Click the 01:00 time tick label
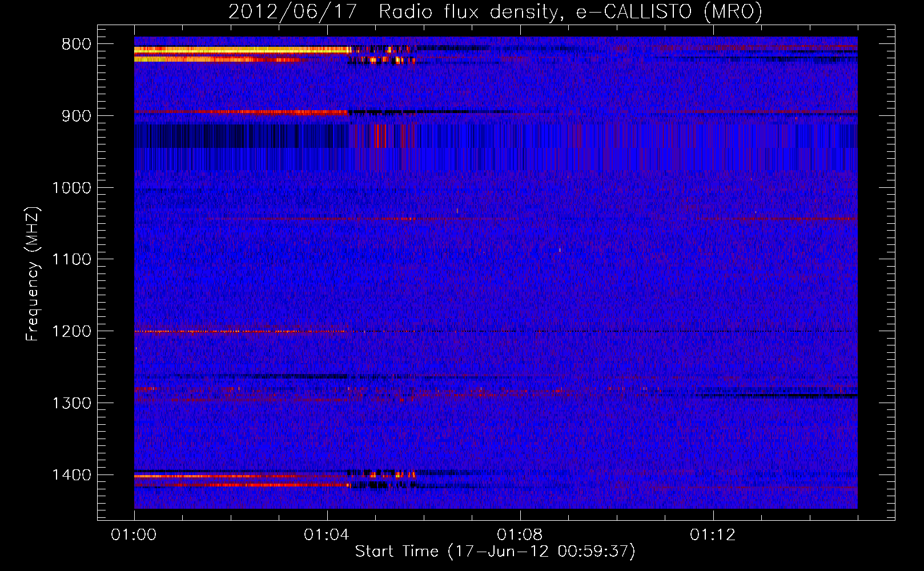Viewport: 924px width, 571px height. (134, 535)
